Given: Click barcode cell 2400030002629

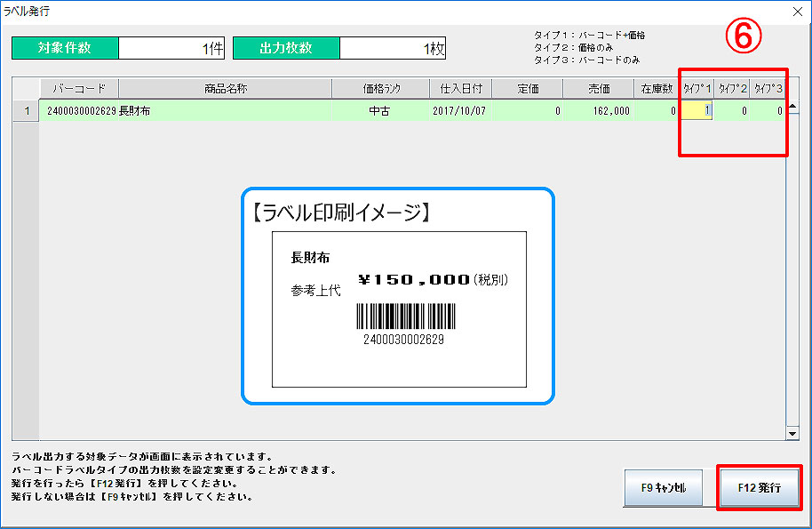Looking at the screenshot, I should pyautogui.click(x=79, y=111).
